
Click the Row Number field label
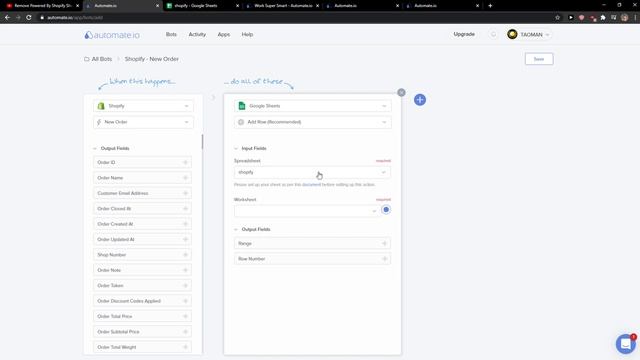[x=252, y=259]
